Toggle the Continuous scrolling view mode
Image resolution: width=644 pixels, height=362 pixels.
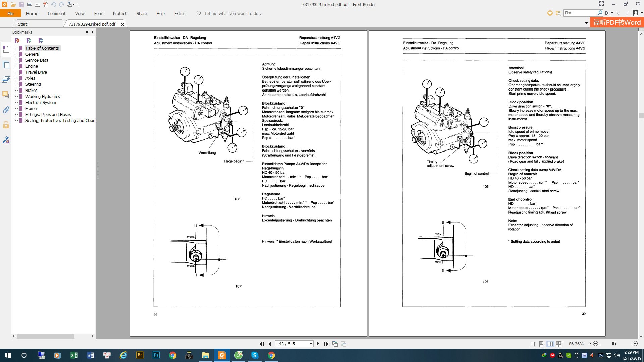click(x=540, y=344)
